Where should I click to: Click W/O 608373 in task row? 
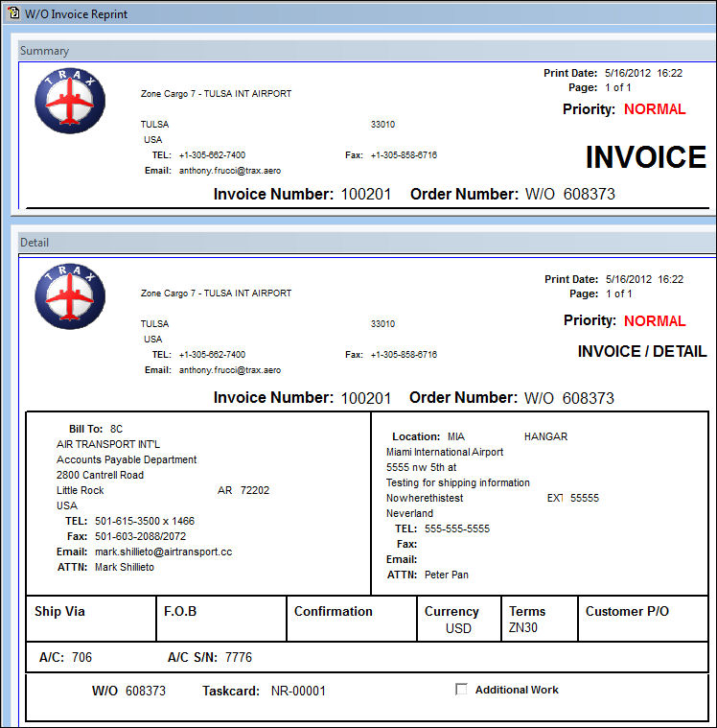(128, 691)
